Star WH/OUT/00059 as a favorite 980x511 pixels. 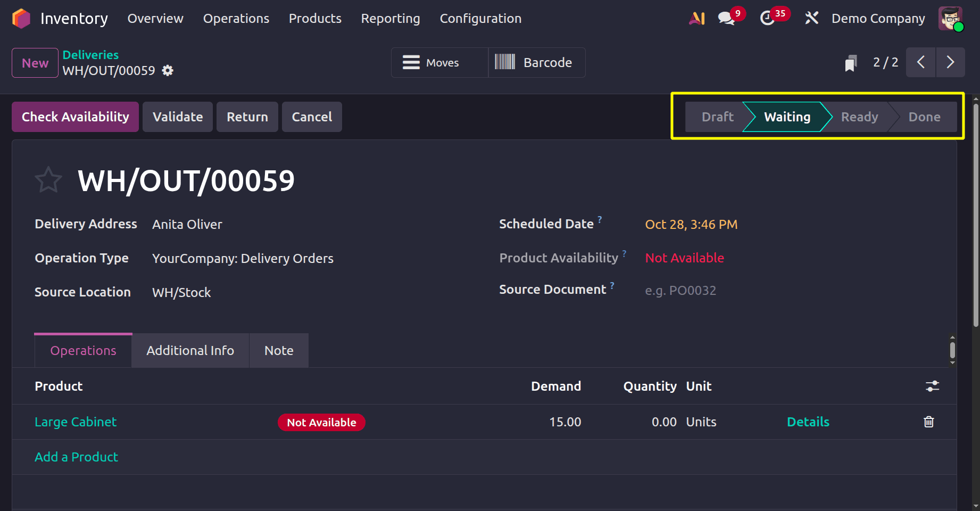tap(48, 179)
